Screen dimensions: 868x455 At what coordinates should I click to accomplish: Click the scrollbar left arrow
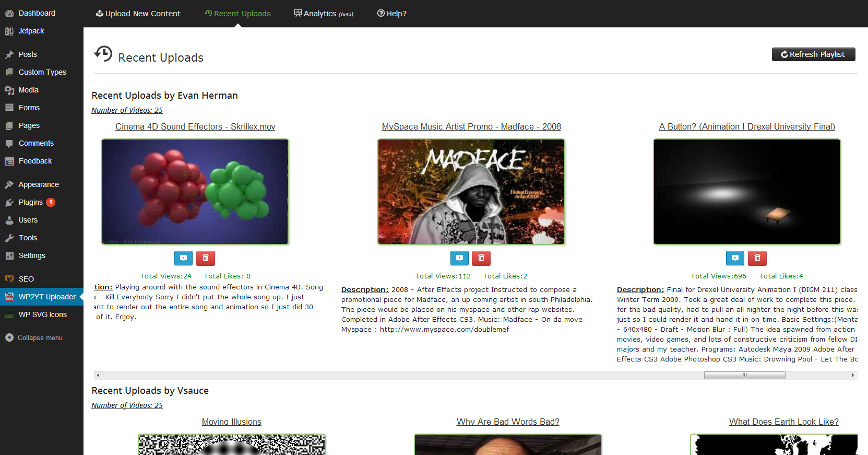tap(98, 375)
